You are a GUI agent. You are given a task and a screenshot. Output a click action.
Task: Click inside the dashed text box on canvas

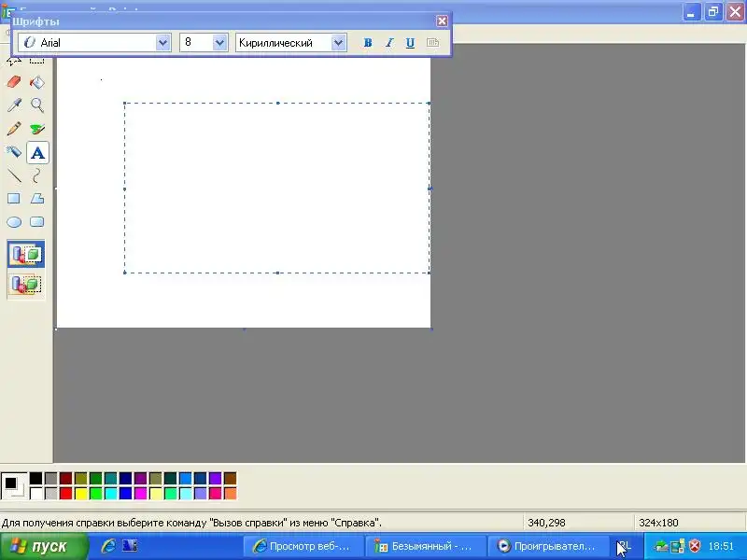click(277, 189)
